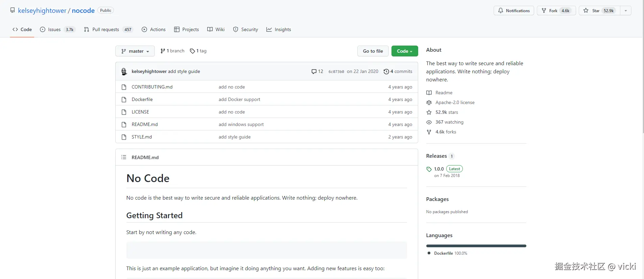Open the table of contents list icon
644x279 pixels.
tap(124, 157)
